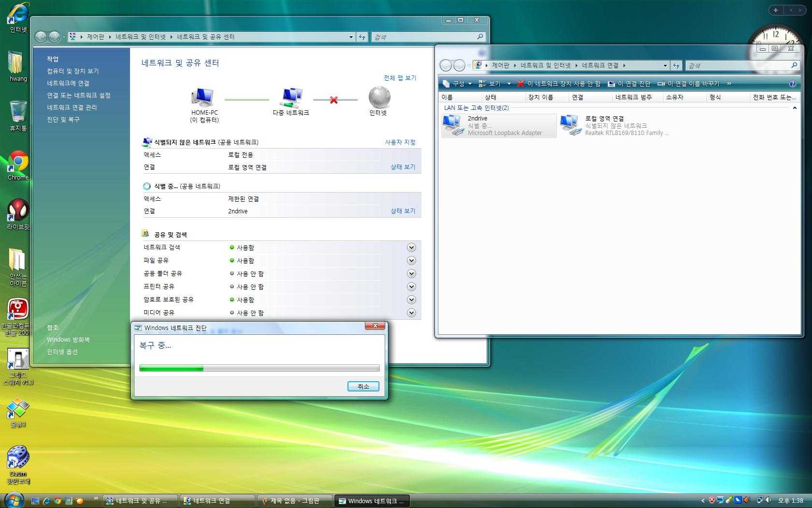Cancel the network repair with 취소 button
Screen dimensions: 812x508
coord(363,386)
